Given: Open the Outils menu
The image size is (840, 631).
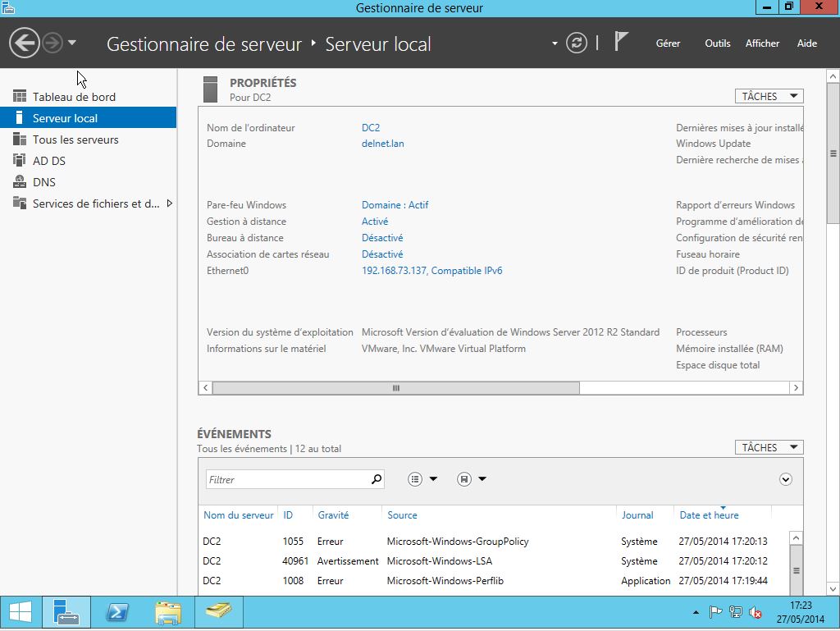Looking at the screenshot, I should coord(717,43).
